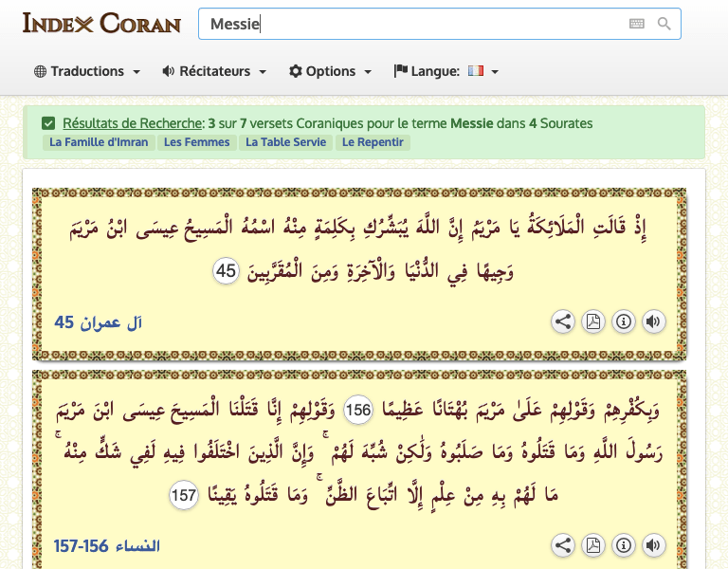Click the globe icon beside Traductions

[x=41, y=71]
